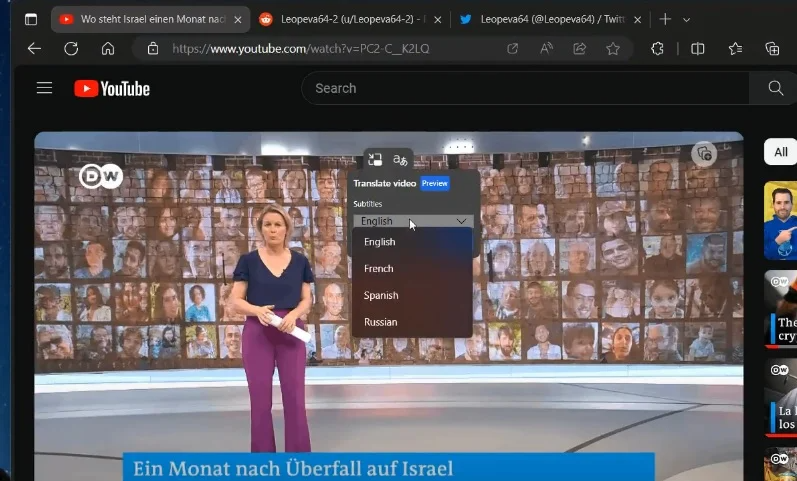Click the browser refresh button
797x481 pixels.
pyautogui.click(x=71, y=48)
